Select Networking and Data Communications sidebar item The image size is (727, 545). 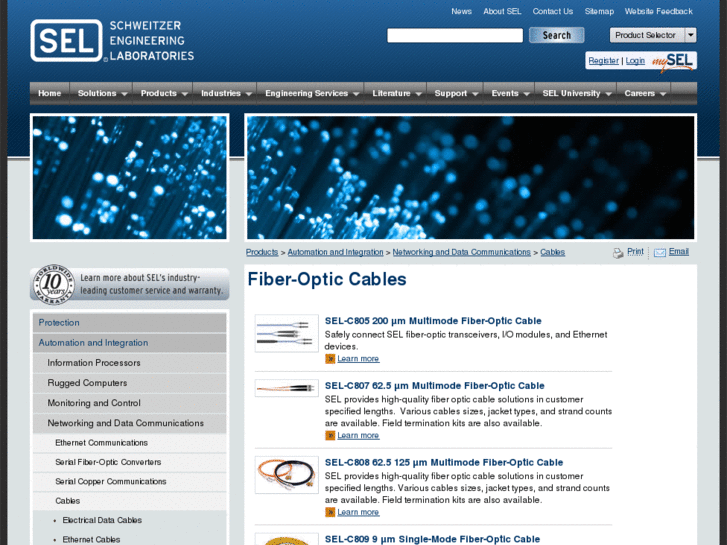[129, 423]
